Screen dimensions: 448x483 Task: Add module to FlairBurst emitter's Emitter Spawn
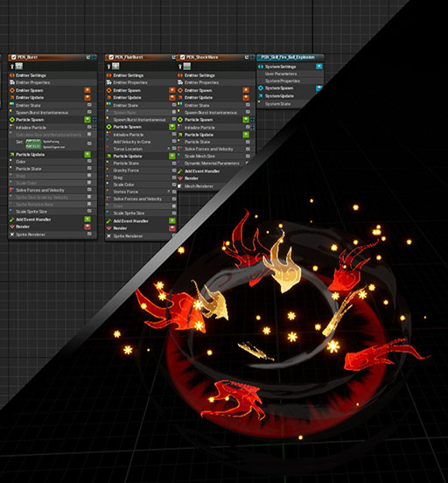(171, 90)
